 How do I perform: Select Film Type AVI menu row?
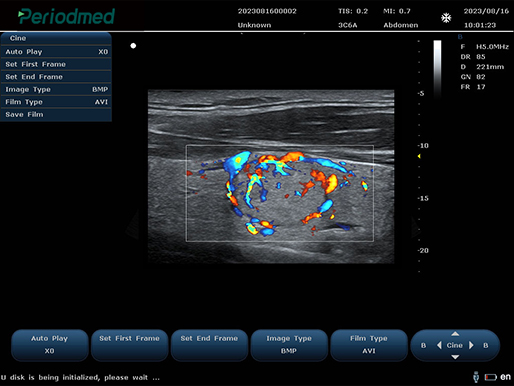56,102
